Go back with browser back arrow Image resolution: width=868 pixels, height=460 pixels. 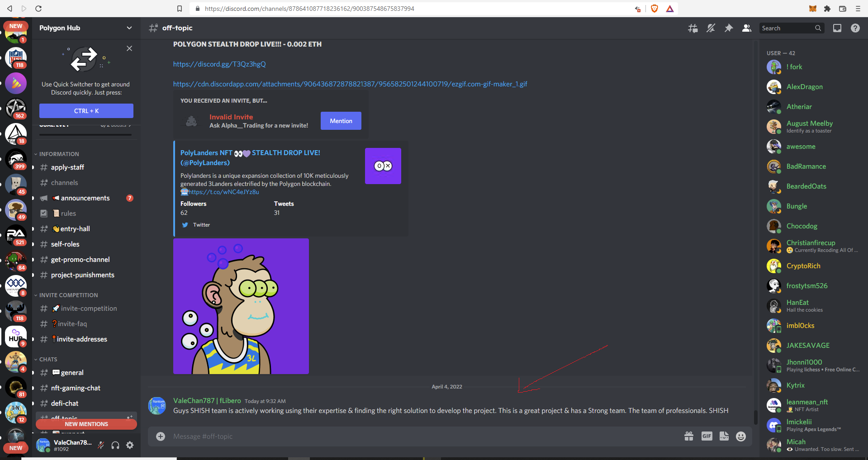pos(9,9)
